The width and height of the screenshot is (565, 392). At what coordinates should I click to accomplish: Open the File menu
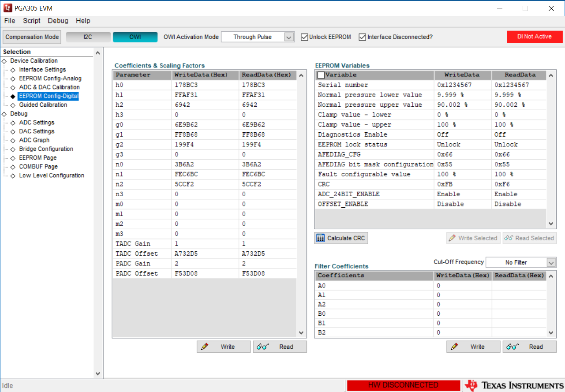click(x=10, y=21)
